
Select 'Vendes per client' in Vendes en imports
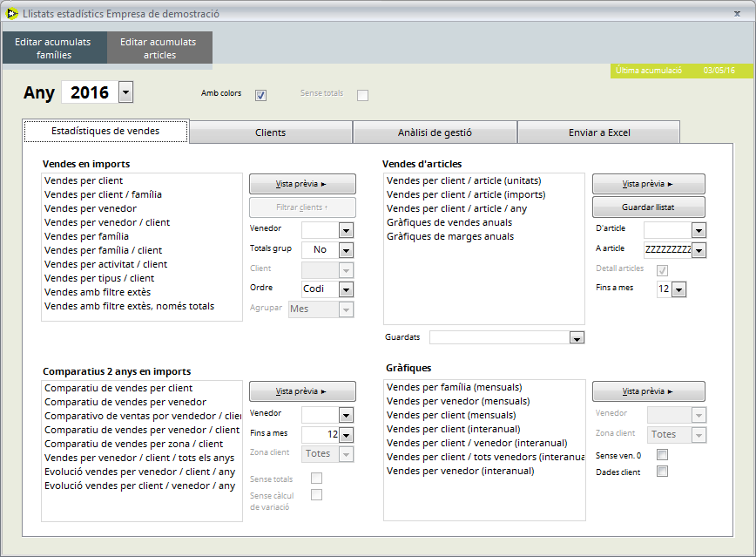tap(142, 180)
